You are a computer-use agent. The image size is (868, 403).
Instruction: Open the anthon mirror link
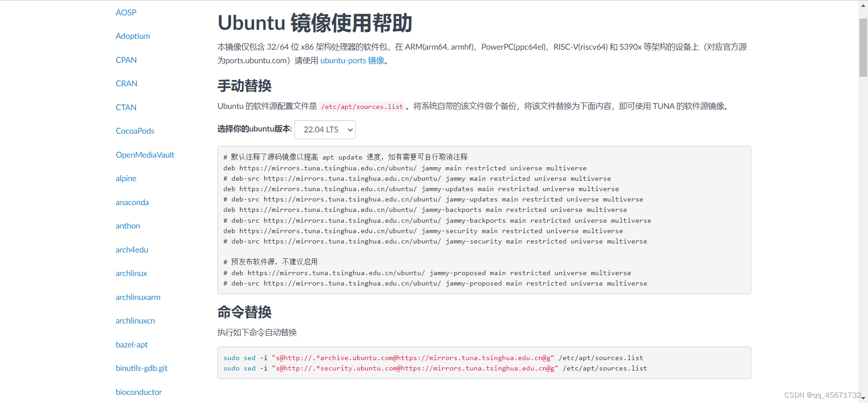pos(128,226)
